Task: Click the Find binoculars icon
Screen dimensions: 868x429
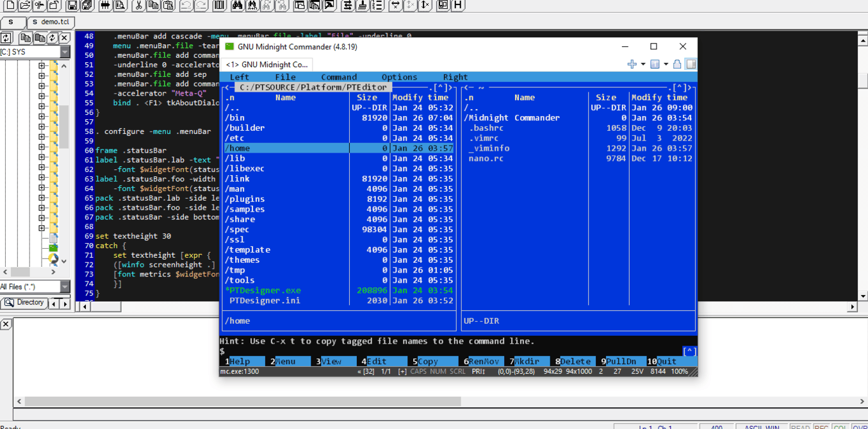Action: (x=237, y=6)
